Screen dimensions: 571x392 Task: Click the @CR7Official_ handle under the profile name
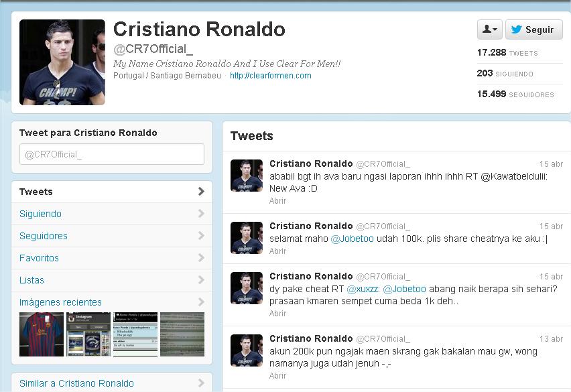pos(153,49)
